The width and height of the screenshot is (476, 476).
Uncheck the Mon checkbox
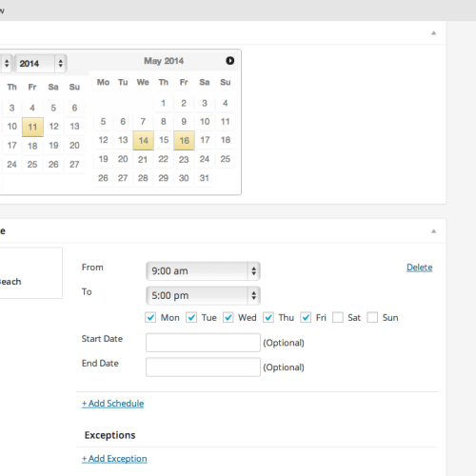click(150, 317)
